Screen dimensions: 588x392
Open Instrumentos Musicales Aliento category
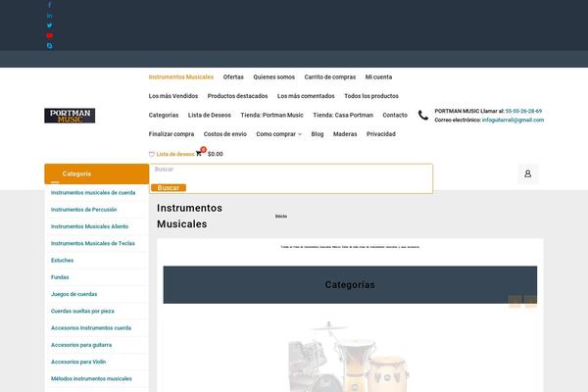coord(89,226)
